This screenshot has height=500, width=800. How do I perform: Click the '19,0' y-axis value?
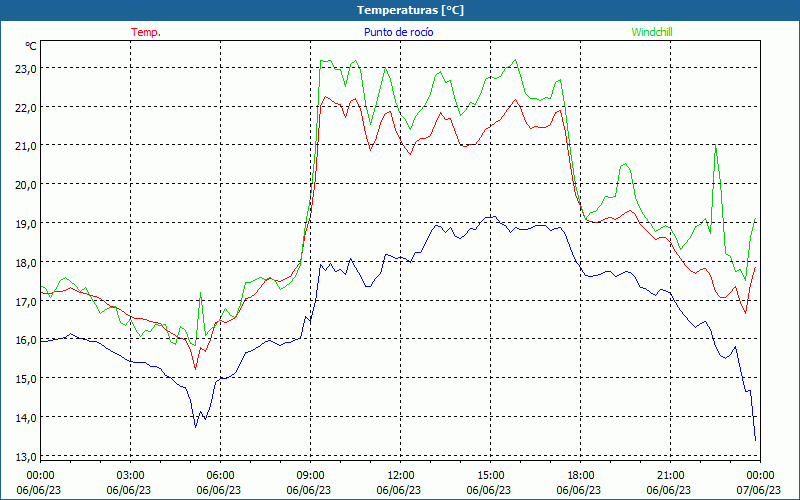click(x=25, y=224)
